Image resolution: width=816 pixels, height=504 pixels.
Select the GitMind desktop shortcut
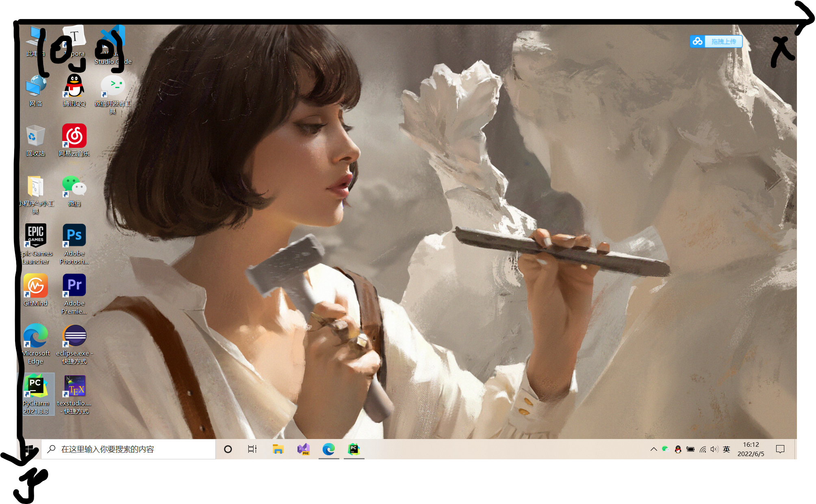pyautogui.click(x=36, y=290)
